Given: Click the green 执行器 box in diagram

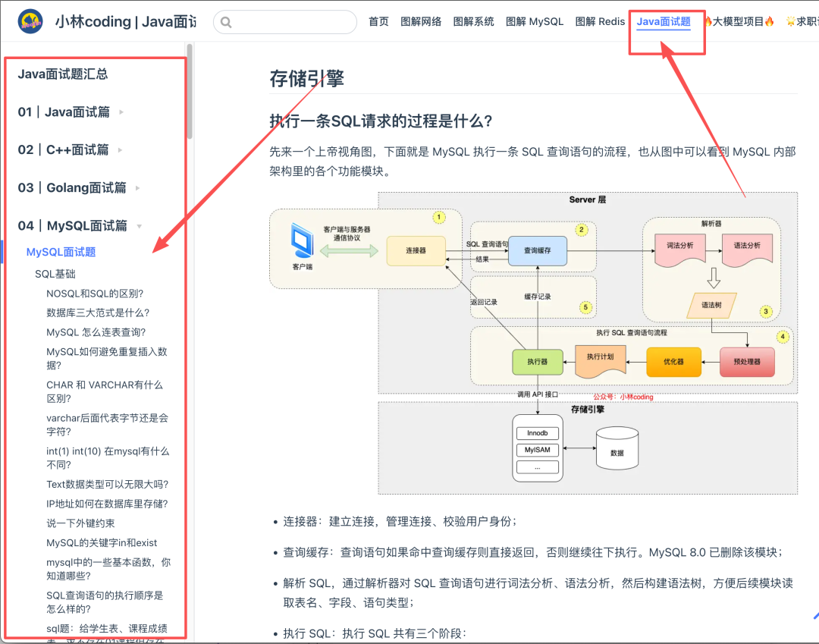Looking at the screenshot, I should [537, 362].
